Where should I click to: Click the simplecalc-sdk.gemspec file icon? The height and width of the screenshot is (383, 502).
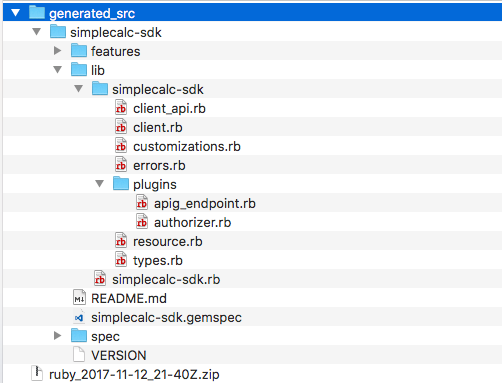click(79, 317)
